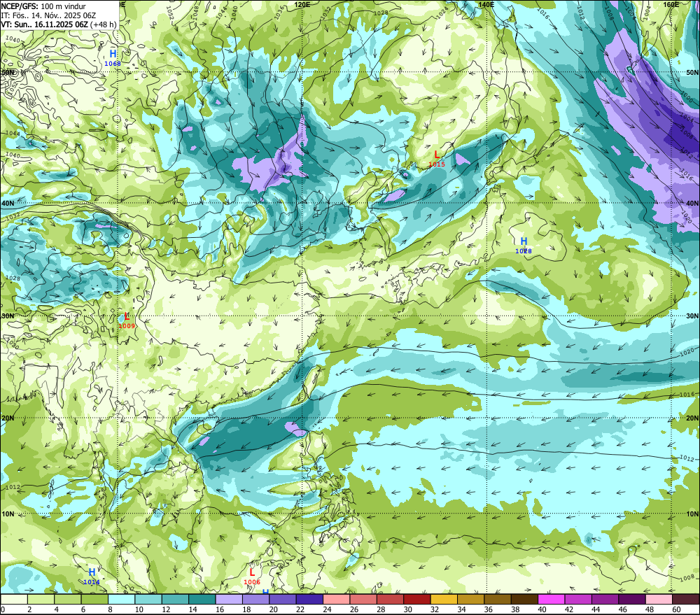
Task: Click the 120E longitude label
Action: (x=302, y=4)
